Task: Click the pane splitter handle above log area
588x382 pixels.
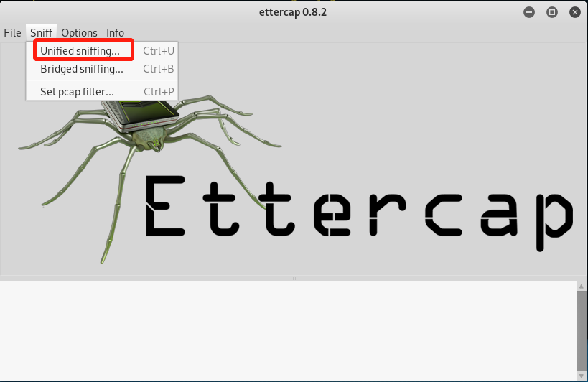Action: 293,279
